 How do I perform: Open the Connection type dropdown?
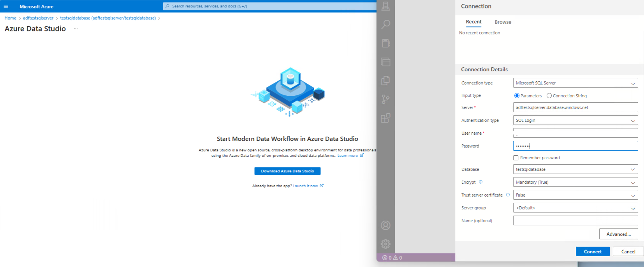coord(575,83)
